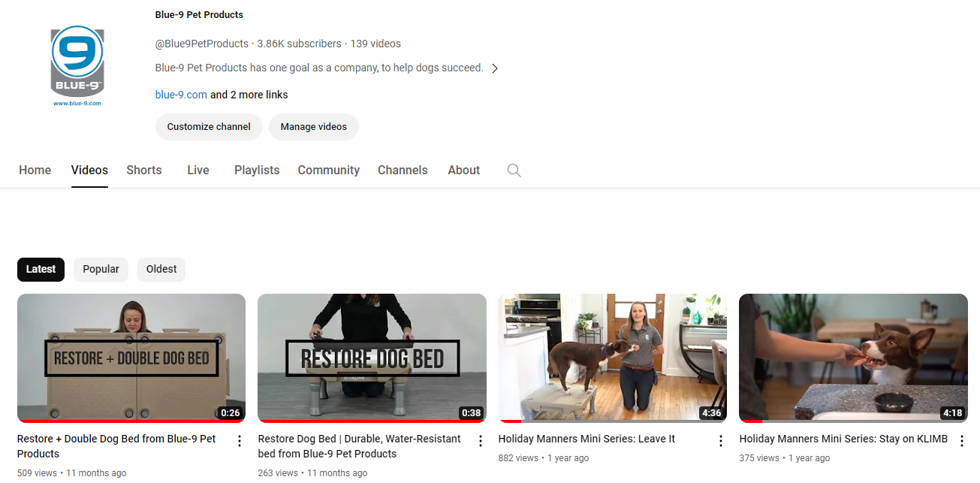Open options menu for Leave It video
This screenshot has height=483, width=980.
(721, 441)
